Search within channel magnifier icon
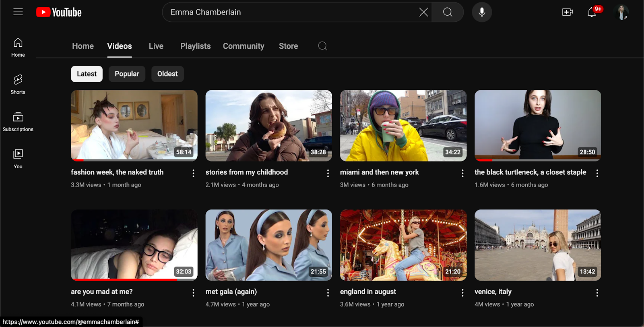Viewport: 644px width, 327px height. [322, 46]
